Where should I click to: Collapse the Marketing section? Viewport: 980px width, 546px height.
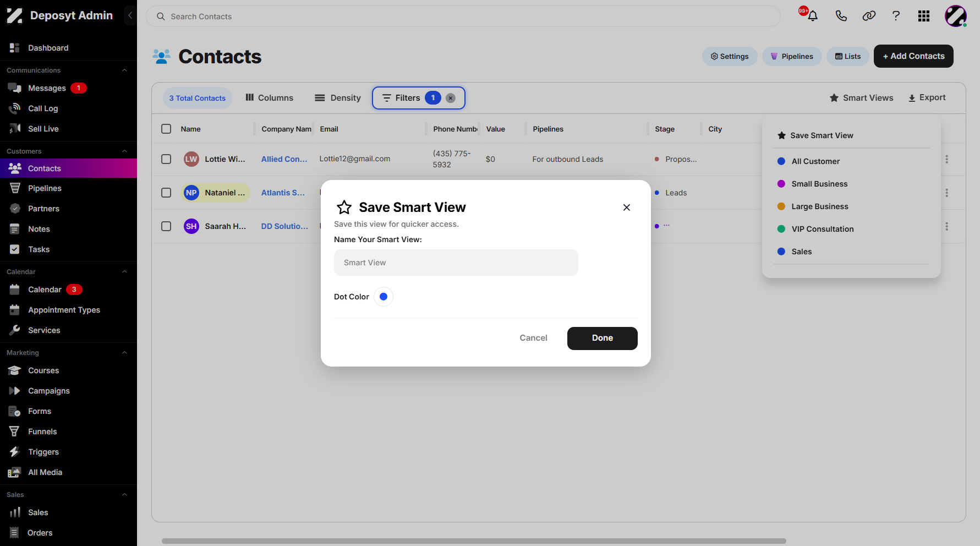click(x=124, y=353)
